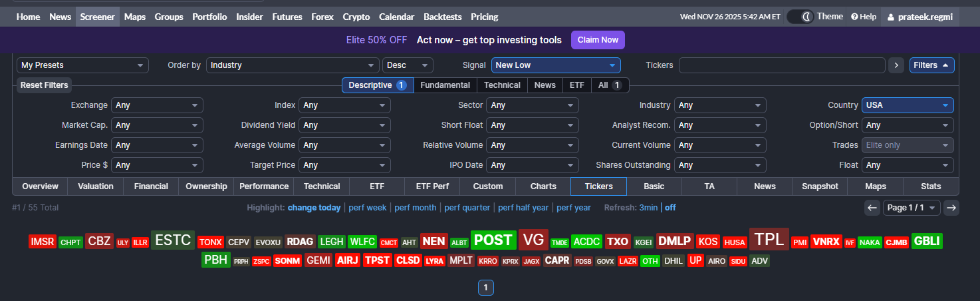The image size is (980, 301).
Task: Open IMSR ticker tile
Action: pos(43,242)
